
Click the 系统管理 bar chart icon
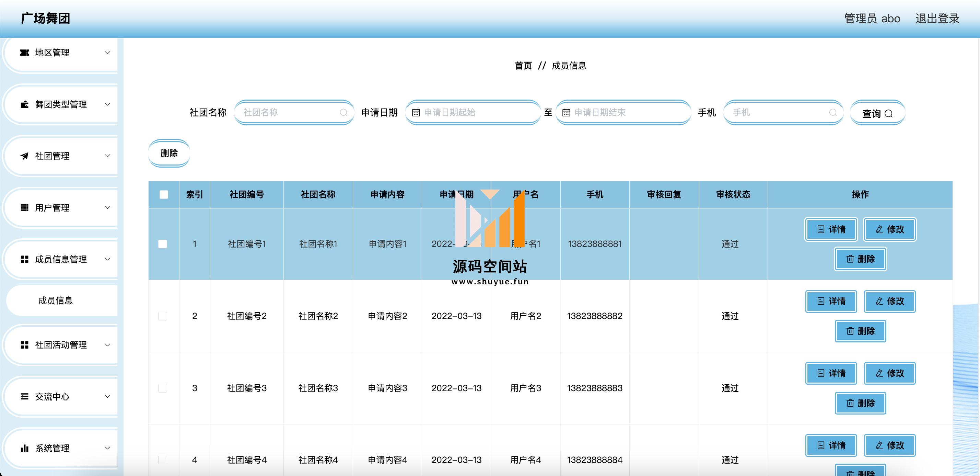[x=24, y=448]
